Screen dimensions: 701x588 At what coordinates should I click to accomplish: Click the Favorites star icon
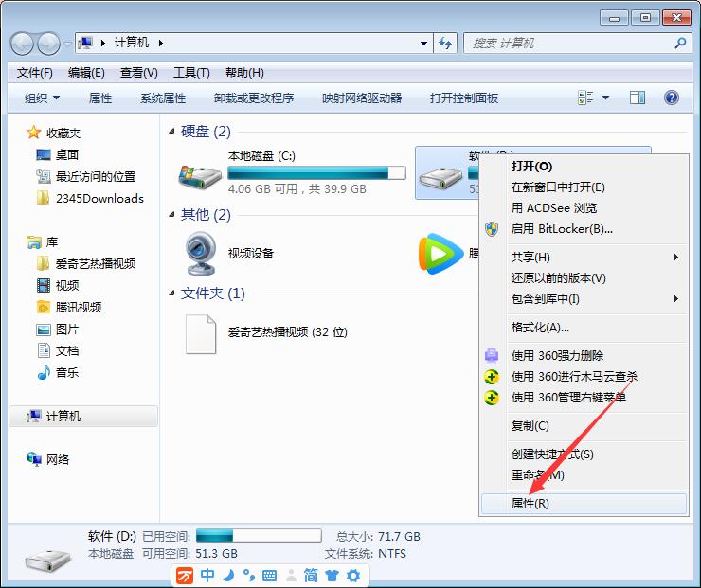33,133
